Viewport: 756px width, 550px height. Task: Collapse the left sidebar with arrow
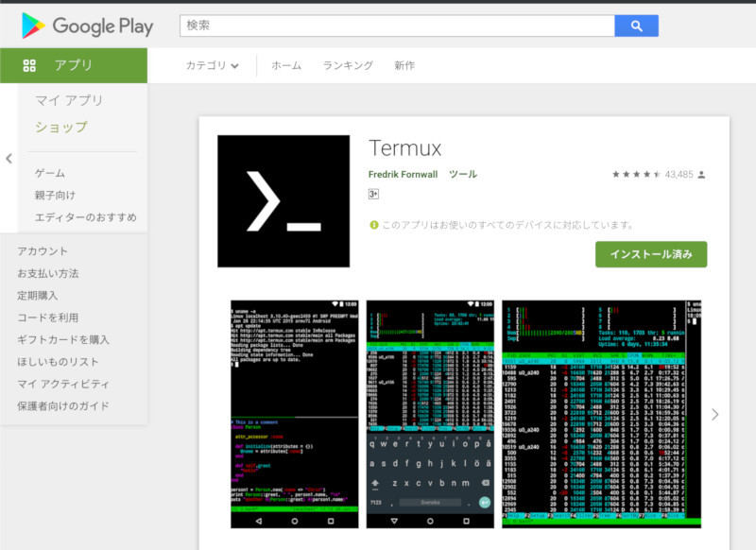pos(9,159)
